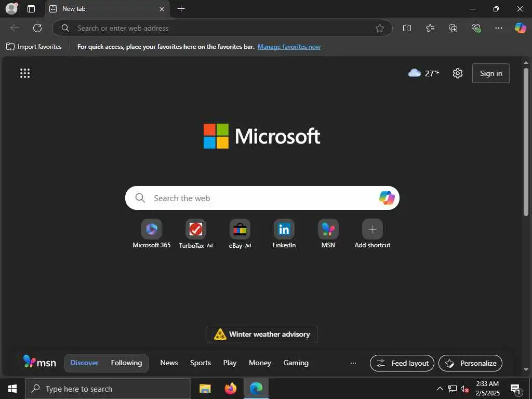
Task: Open the MSN shortcut
Action: [328, 234]
